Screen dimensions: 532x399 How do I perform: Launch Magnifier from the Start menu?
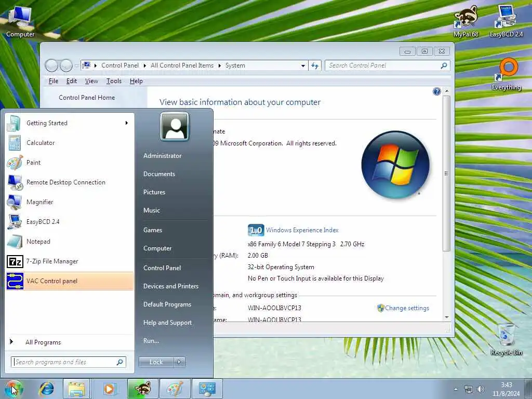click(x=70, y=202)
